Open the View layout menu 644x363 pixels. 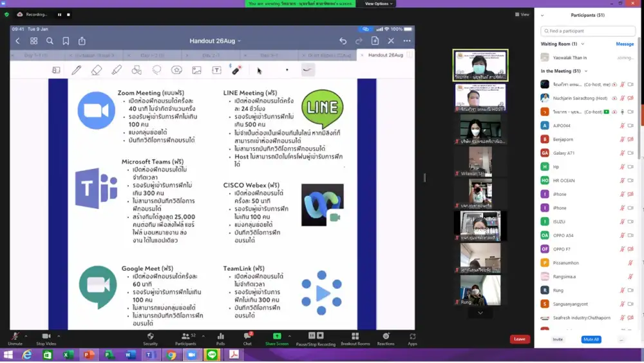(x=522, y=14)
